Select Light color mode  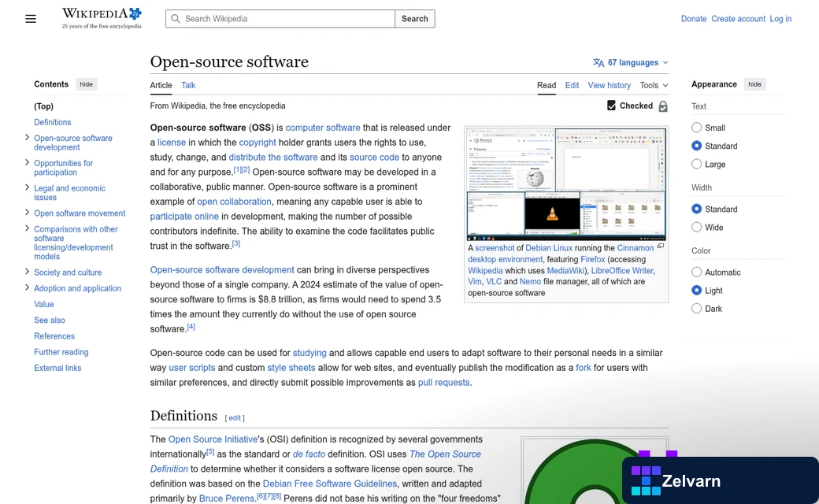(696, 291)
